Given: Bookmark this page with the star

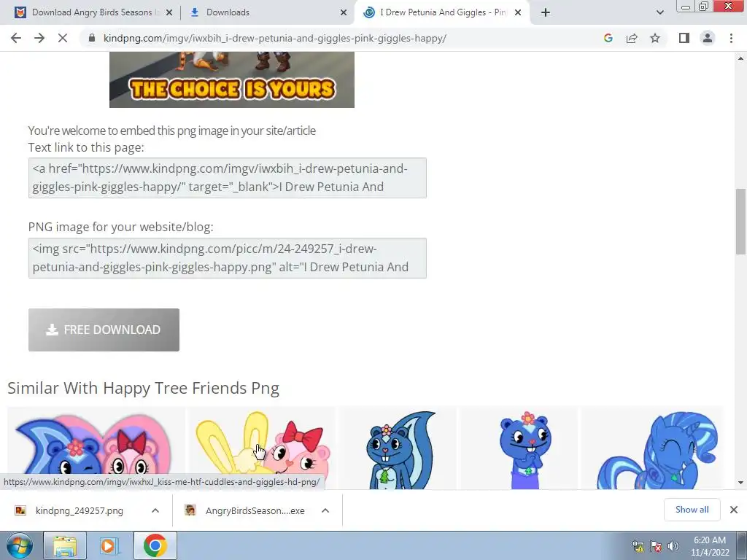Looking at the screenshot, I should point(655,38).
